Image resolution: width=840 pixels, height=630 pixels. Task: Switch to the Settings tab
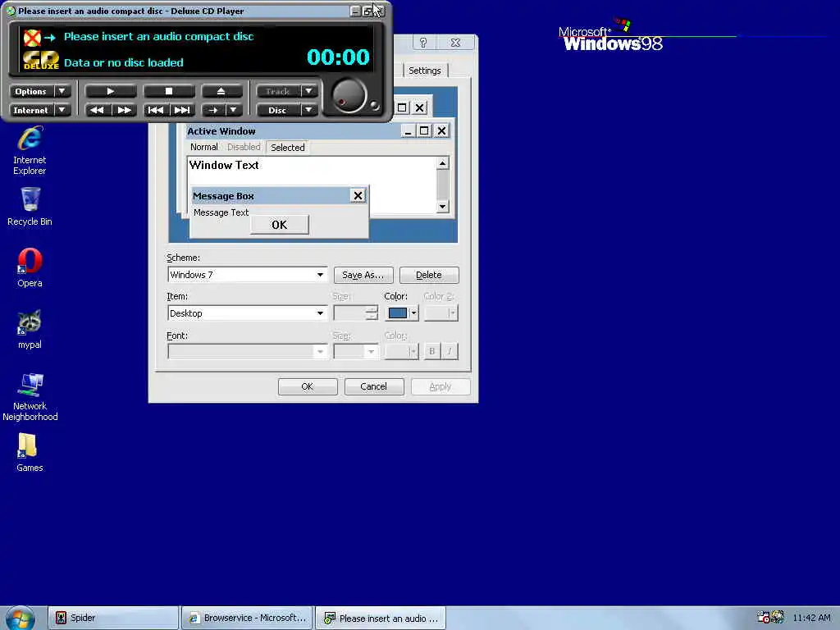(425, 71)
